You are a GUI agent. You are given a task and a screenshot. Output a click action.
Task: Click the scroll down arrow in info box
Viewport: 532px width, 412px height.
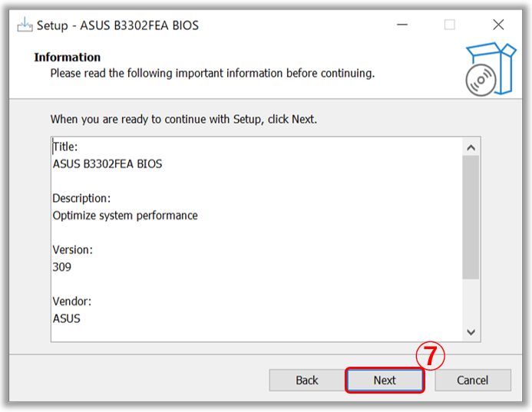471,332
